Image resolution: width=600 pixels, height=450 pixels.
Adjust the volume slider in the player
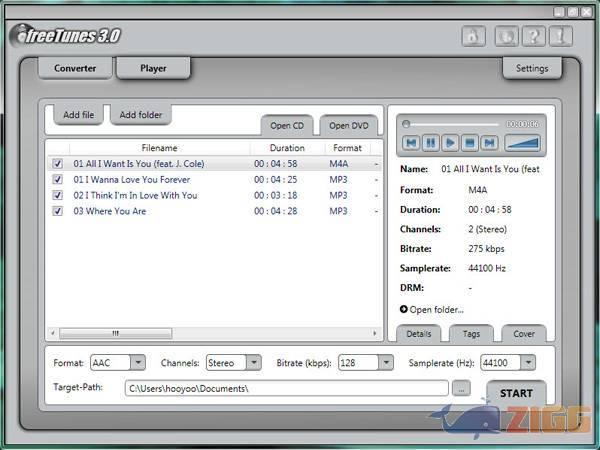coord(521,143)
